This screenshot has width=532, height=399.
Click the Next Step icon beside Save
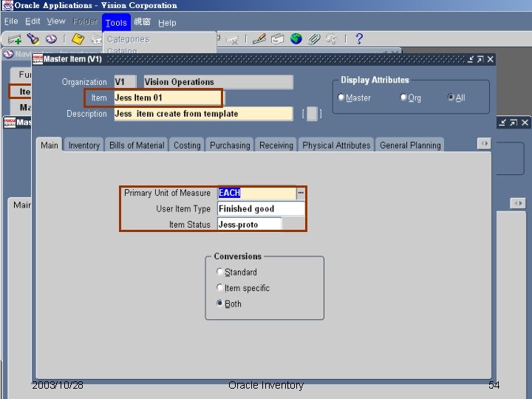click(96, 40)
